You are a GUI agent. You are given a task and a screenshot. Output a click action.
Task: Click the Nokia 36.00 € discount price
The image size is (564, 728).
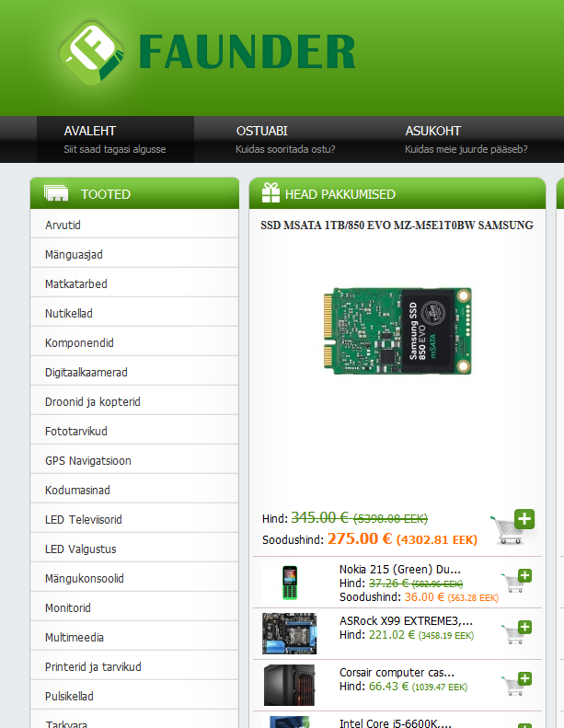pos(424,596)
